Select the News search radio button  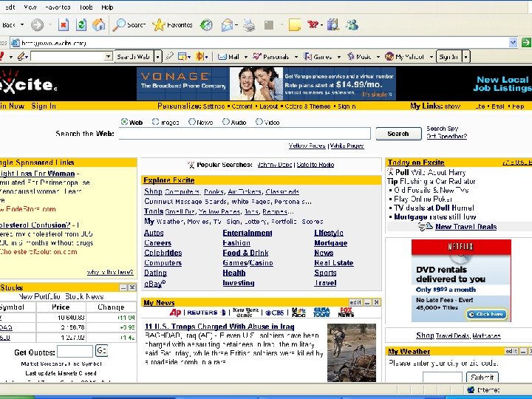coord(192,121)
